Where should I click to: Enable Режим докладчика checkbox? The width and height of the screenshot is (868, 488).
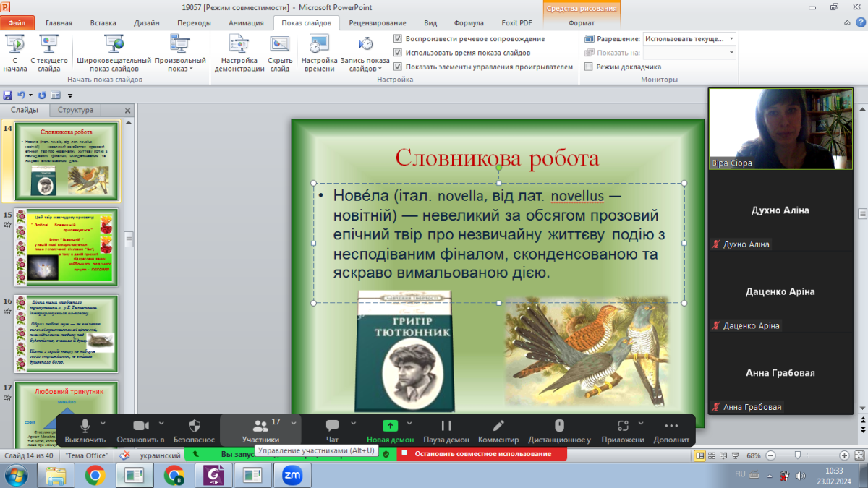589,67
